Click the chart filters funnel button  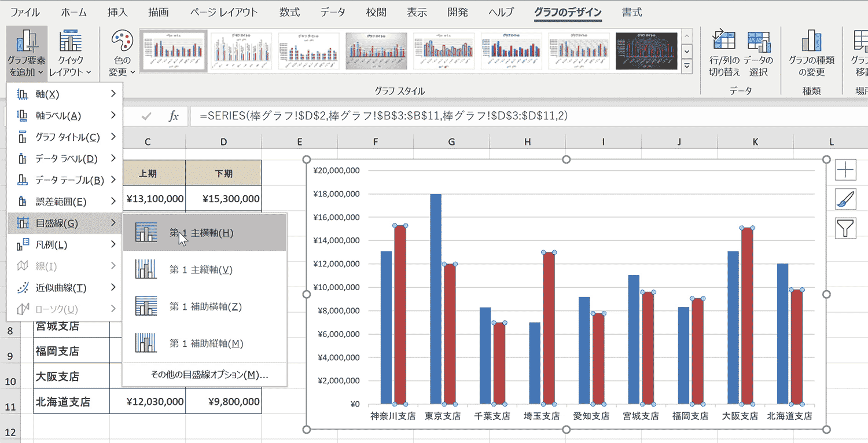pyautogui.click(x=845, y=228)
